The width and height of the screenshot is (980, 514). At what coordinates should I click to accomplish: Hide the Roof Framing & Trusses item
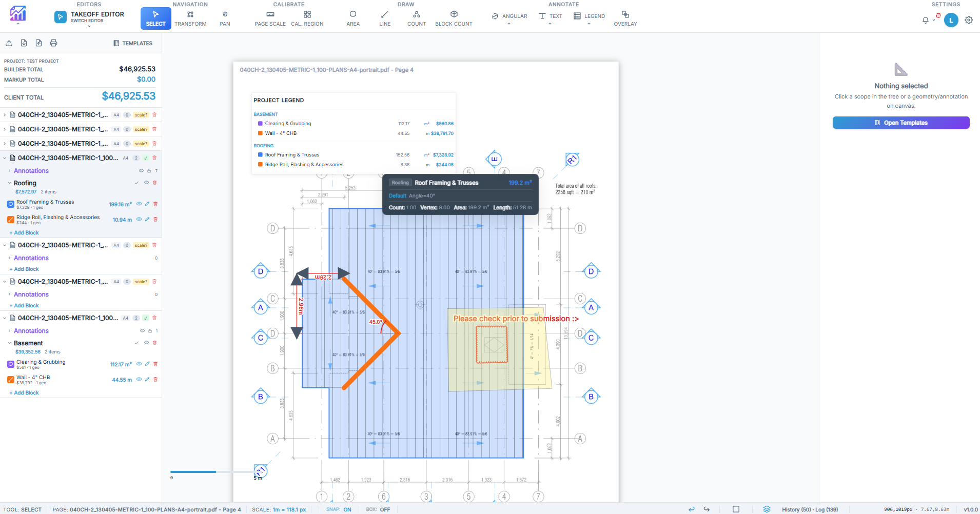[x=139, y=204]
